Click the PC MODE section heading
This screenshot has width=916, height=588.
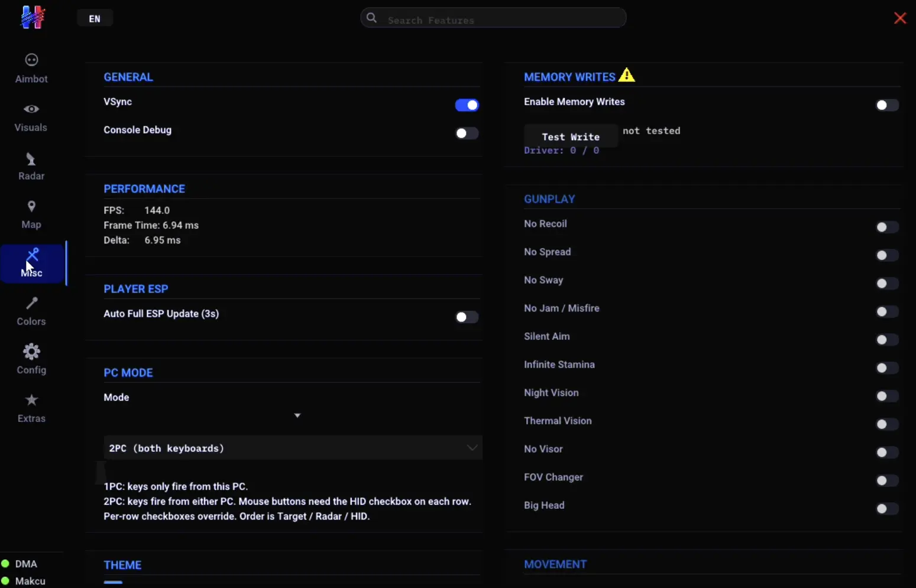pos(128,373)
